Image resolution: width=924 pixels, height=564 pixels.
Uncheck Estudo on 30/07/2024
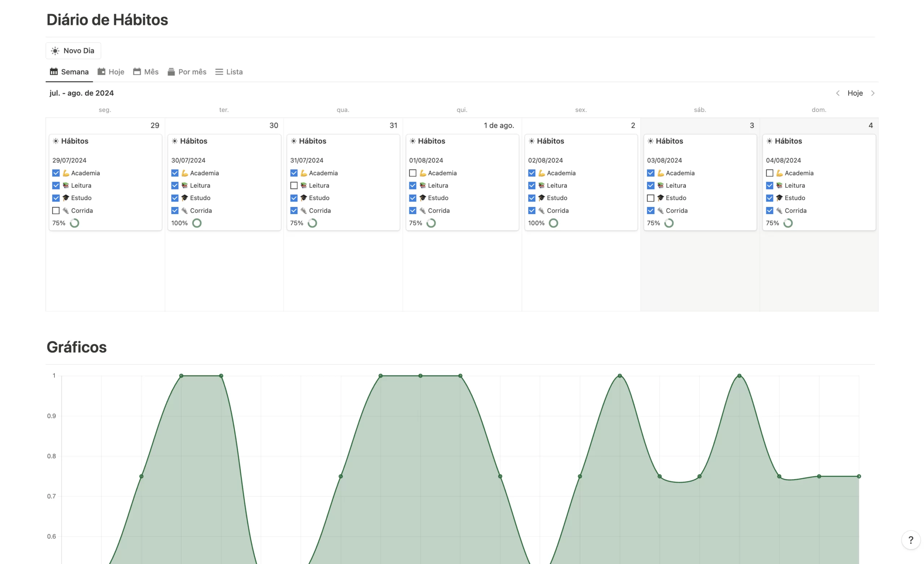coord(175,198)
